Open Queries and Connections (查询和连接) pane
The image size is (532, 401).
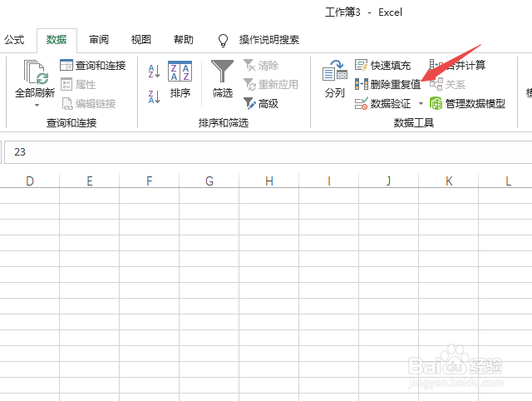[x=92, y=65]
